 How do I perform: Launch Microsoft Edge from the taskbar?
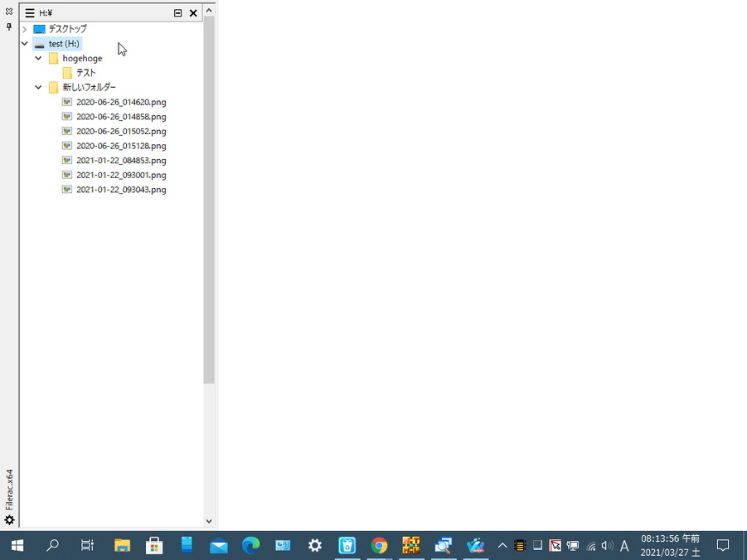click(250, 545)
